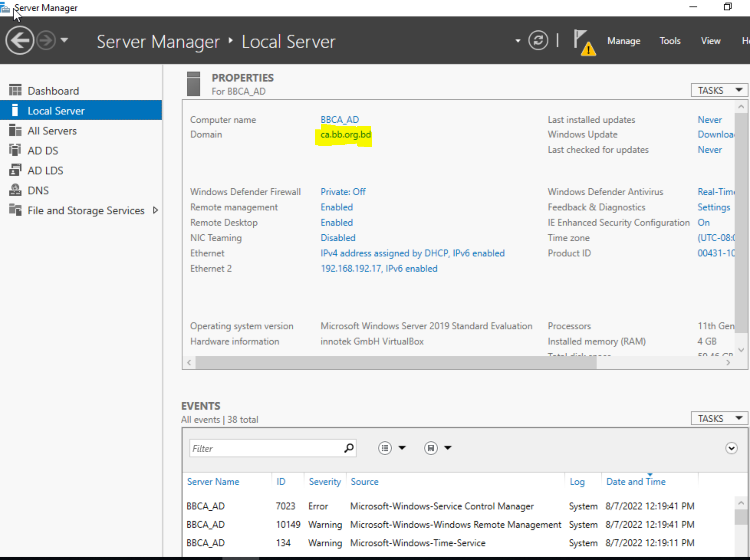Open the breadcrumb dropdown arrow next to refresh
Viewport: 750px width, 560px height.
[518, 41]
